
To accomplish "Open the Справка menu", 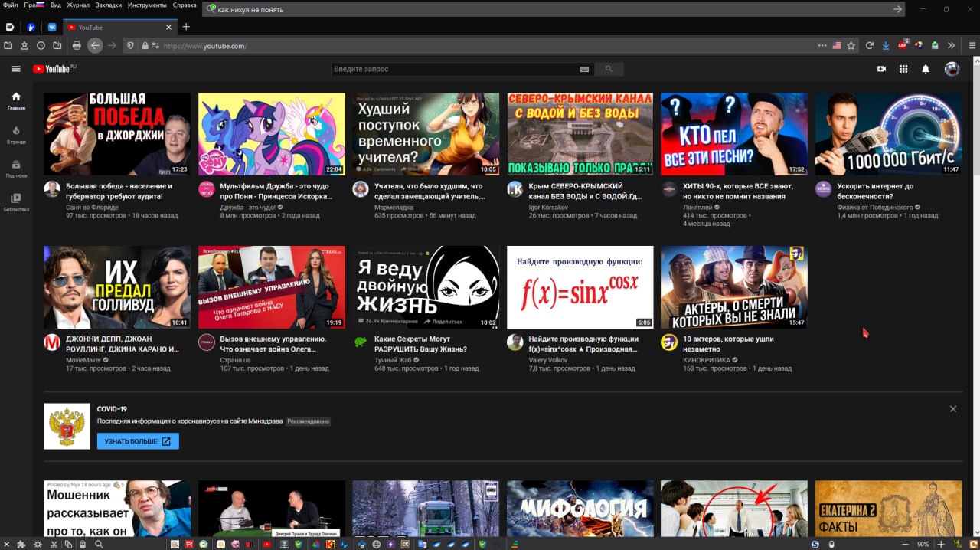I will coord(185,5).
